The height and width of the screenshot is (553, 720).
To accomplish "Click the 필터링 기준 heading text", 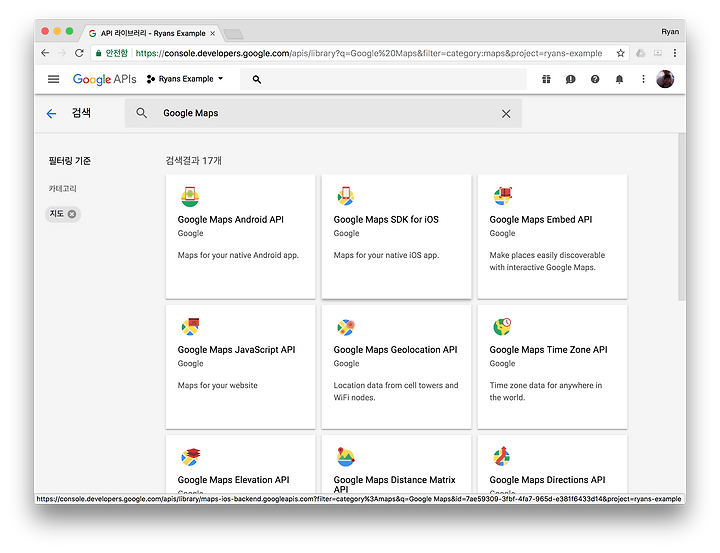I will [x=70, y=161].
